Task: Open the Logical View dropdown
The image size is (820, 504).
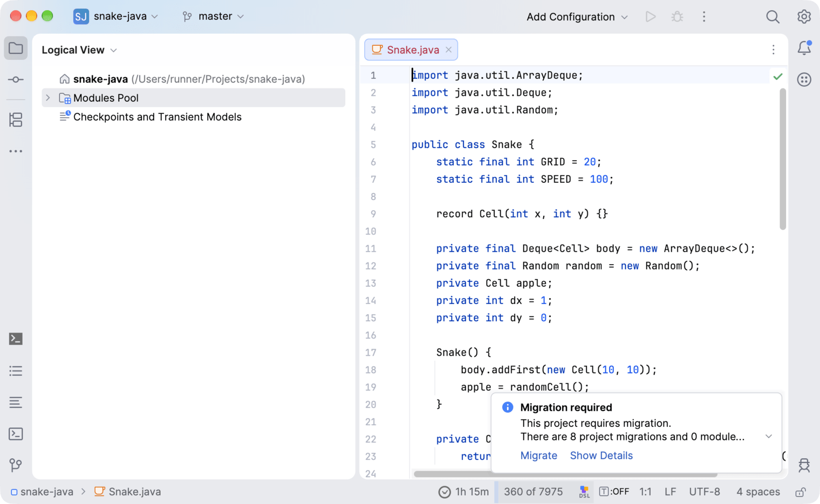Action: pos(79,50)
